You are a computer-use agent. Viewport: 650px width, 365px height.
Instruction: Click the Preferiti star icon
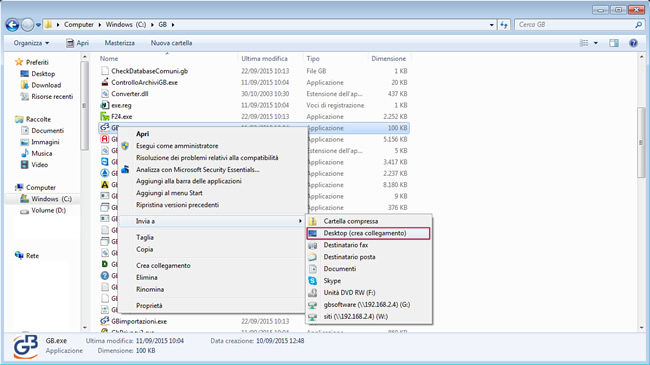tap(19, 62)
